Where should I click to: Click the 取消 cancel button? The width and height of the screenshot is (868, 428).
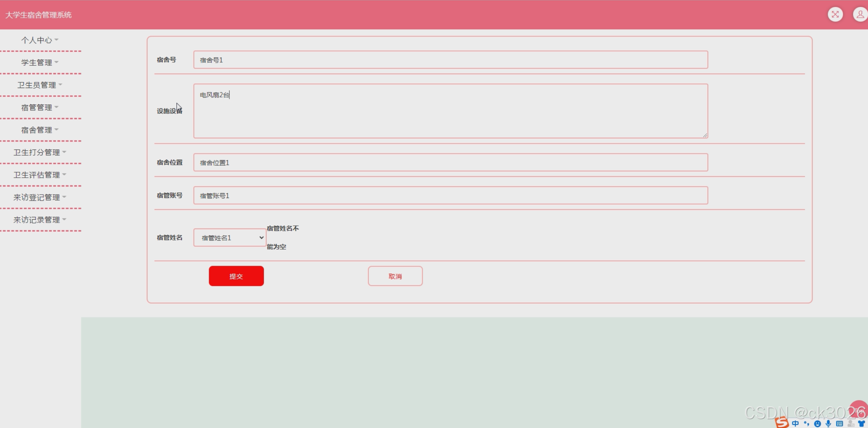pos(395,276)
